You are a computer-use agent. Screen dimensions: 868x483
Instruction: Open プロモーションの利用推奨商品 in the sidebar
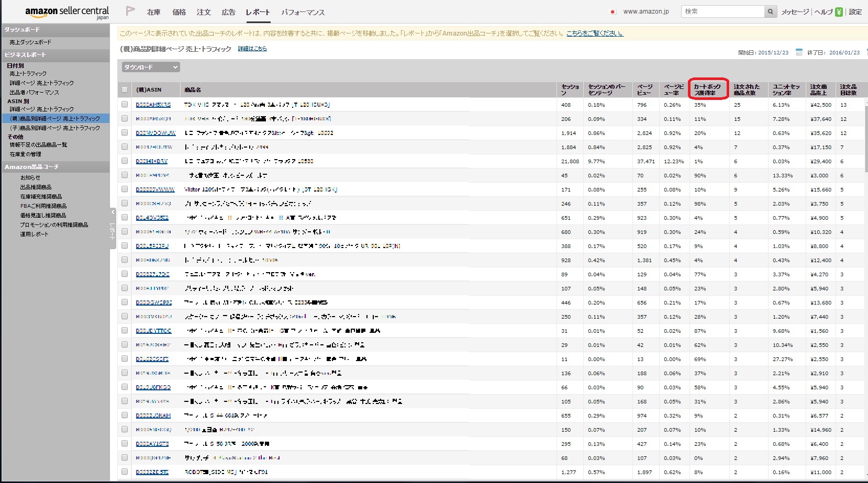tap(54, 225)
